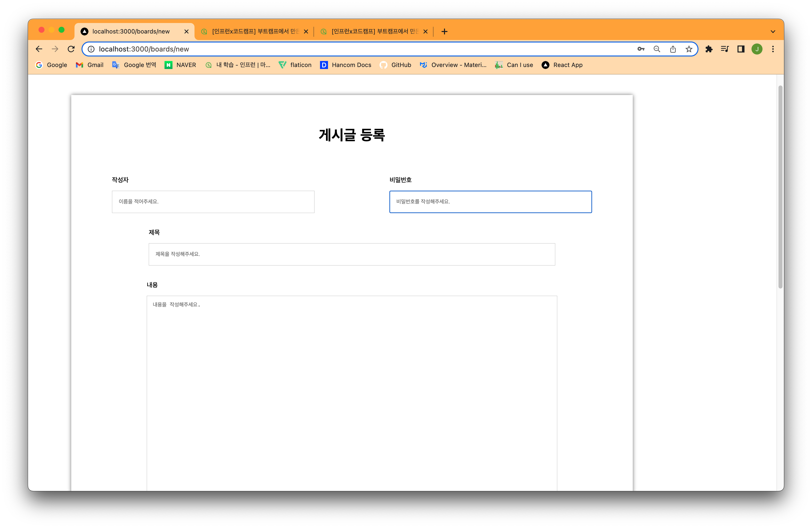Close the third 인프런x코드캠프 tab

[425, 31]
